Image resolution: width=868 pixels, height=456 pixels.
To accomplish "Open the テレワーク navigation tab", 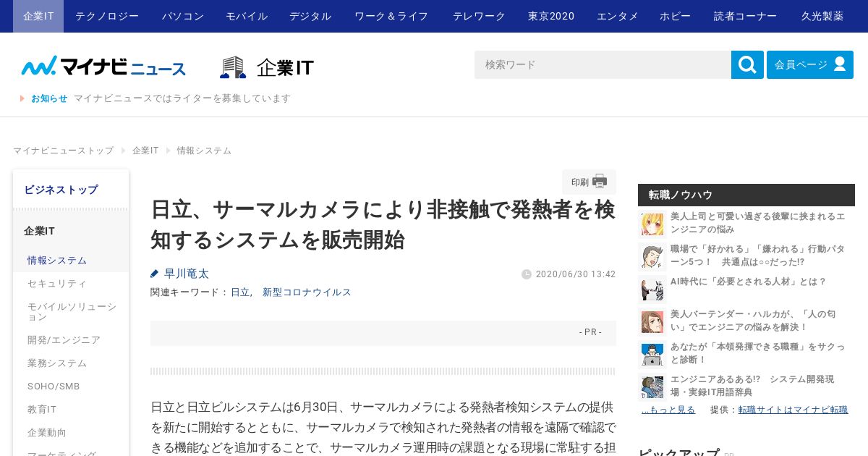I will [x=479, y=16].
